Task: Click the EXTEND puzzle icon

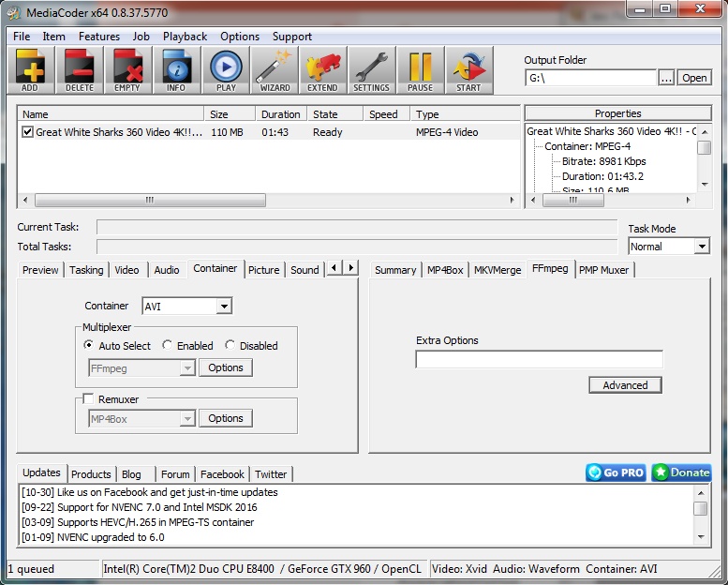Action: [x=323, y=70]
